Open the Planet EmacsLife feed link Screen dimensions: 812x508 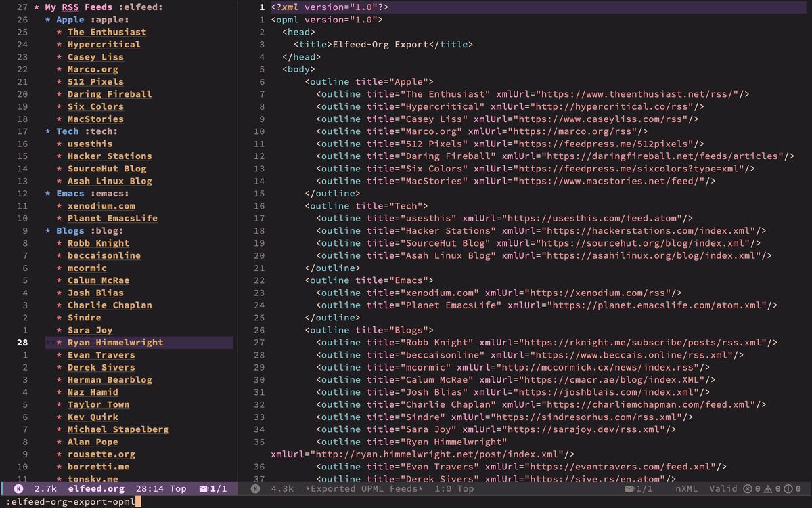pyautogui.click(x=112, y=218)
